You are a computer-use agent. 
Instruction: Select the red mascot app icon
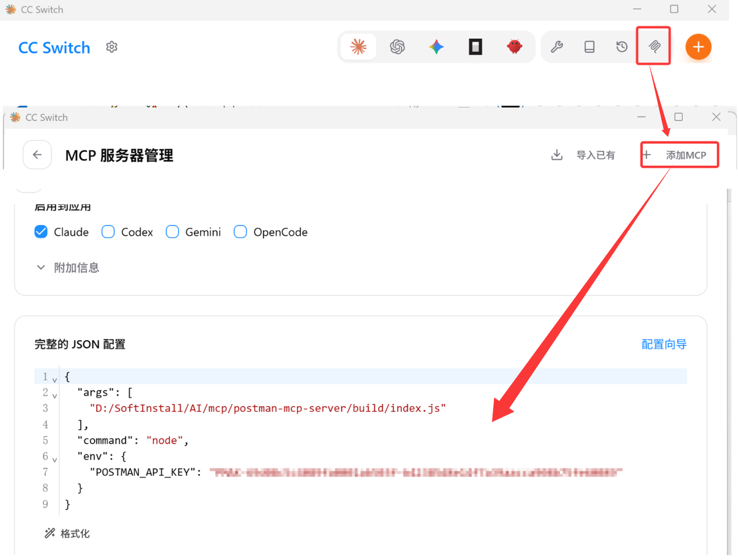click(x=514, y=47)
